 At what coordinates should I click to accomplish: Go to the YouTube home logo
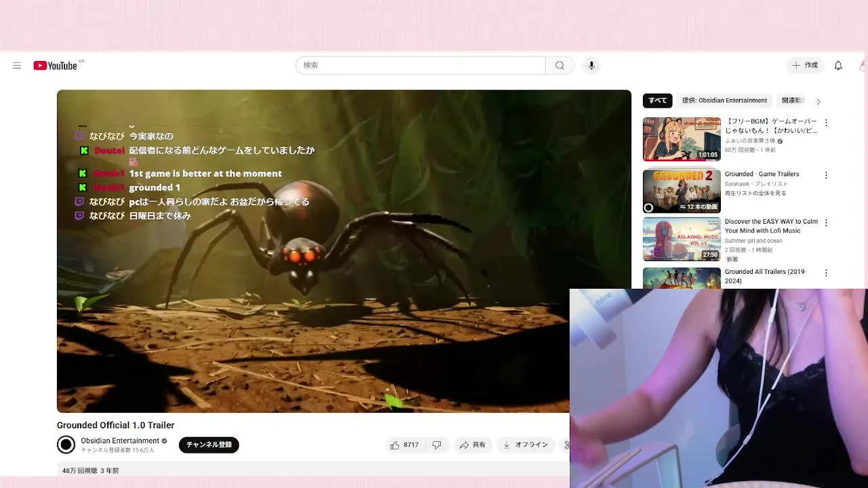(x=56, y=66)
